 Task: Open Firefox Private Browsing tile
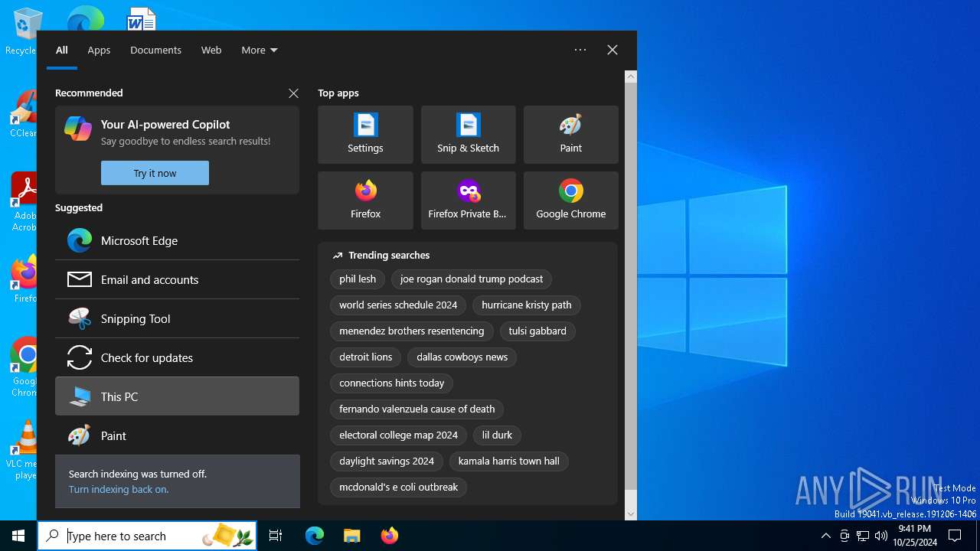tap(468, 201)
